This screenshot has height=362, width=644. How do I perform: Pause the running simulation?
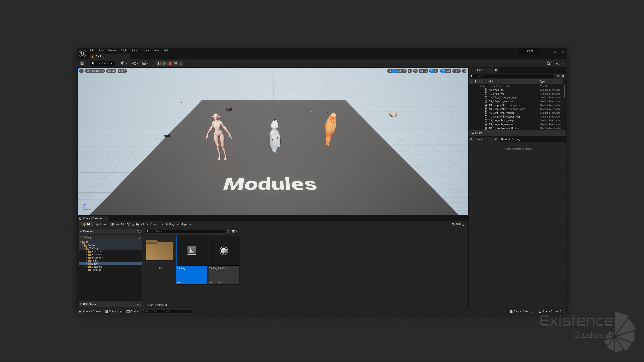[x=159, y=63]
